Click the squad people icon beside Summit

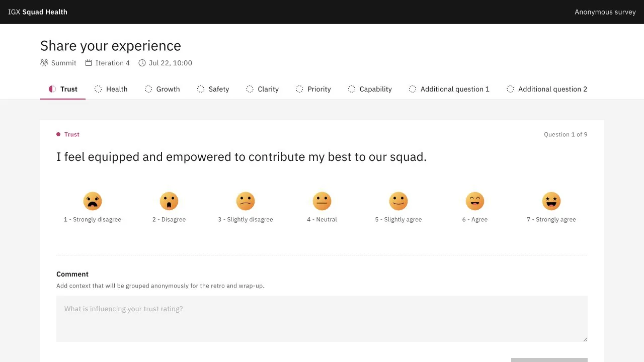[x=44, y=63]
